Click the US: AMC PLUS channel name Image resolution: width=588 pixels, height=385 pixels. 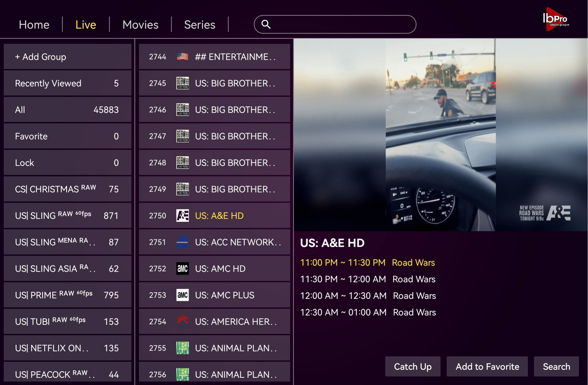tap(225, 295)
